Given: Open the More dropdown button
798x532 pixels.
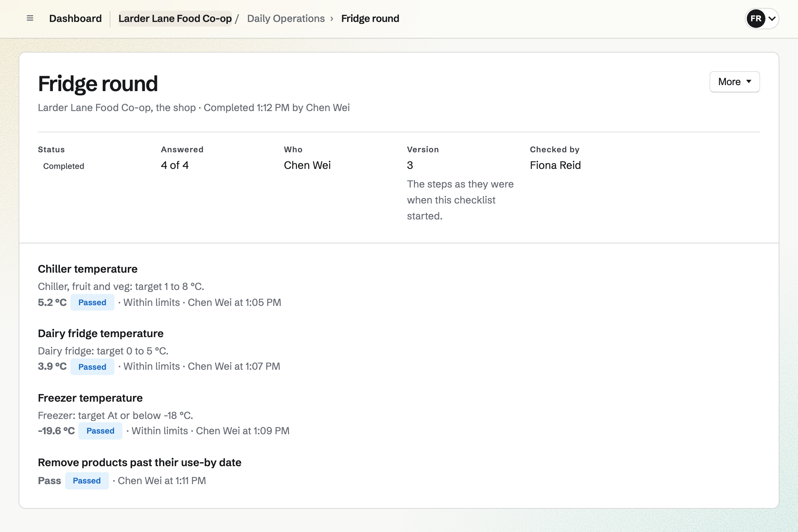Looking at the screenshot, I should pyautogui.click(x=734, y=82).
